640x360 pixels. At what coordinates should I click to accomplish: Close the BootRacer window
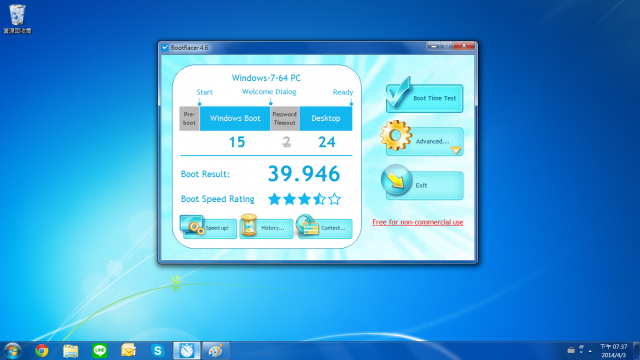(x=464, y=46)
